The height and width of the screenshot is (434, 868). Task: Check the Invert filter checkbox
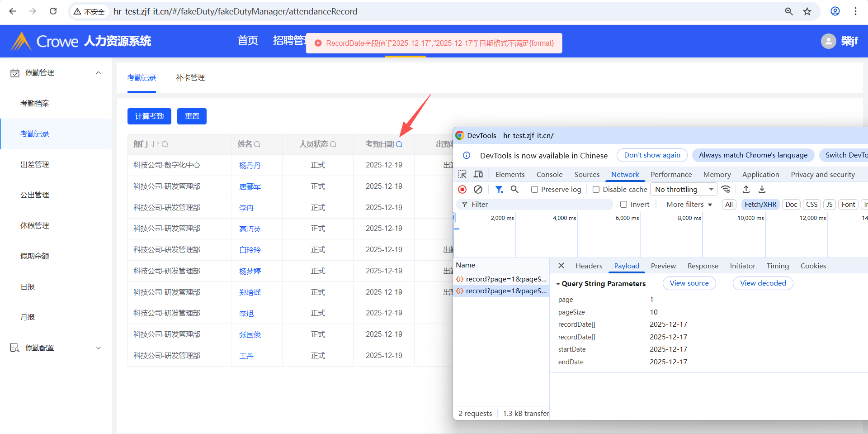click(x=623, y=205)
